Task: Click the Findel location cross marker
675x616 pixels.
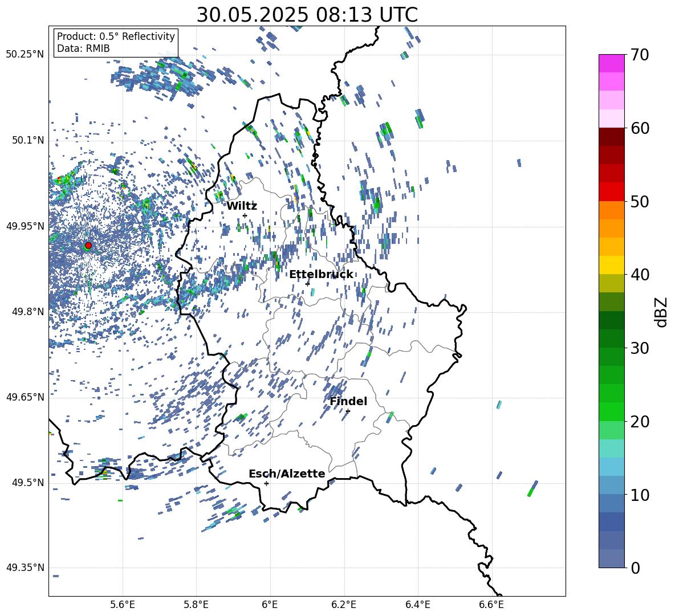Action: [x=348, y=411]
